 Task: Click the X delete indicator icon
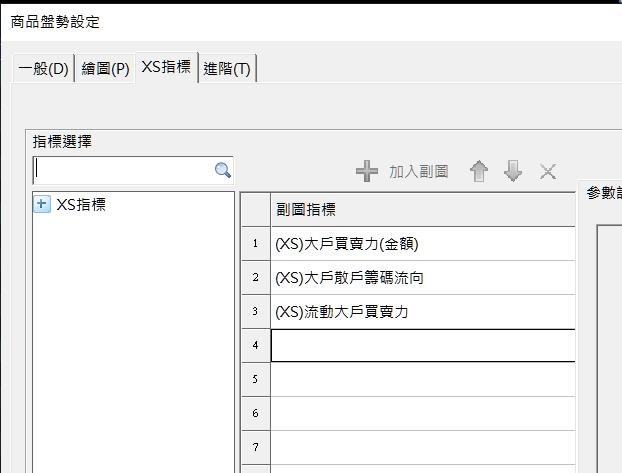coord(548,172)
